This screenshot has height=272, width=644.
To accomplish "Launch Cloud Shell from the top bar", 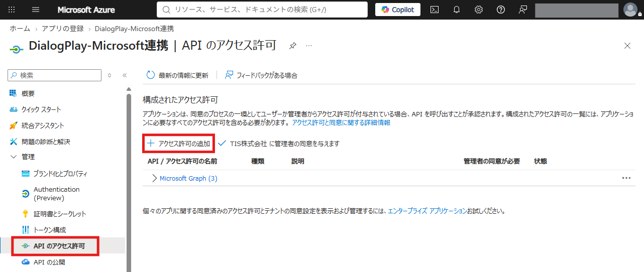I will pos(435,10).
